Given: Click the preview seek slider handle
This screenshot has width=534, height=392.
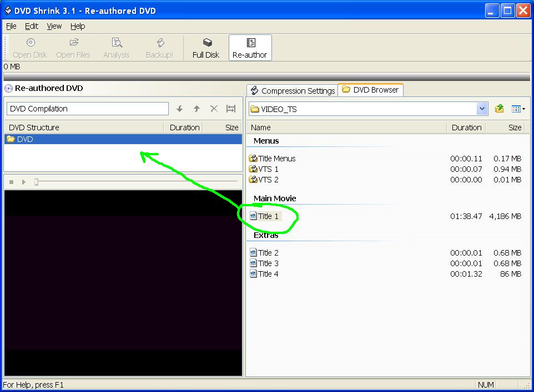Looking at the screenshot, I should 37,182.
